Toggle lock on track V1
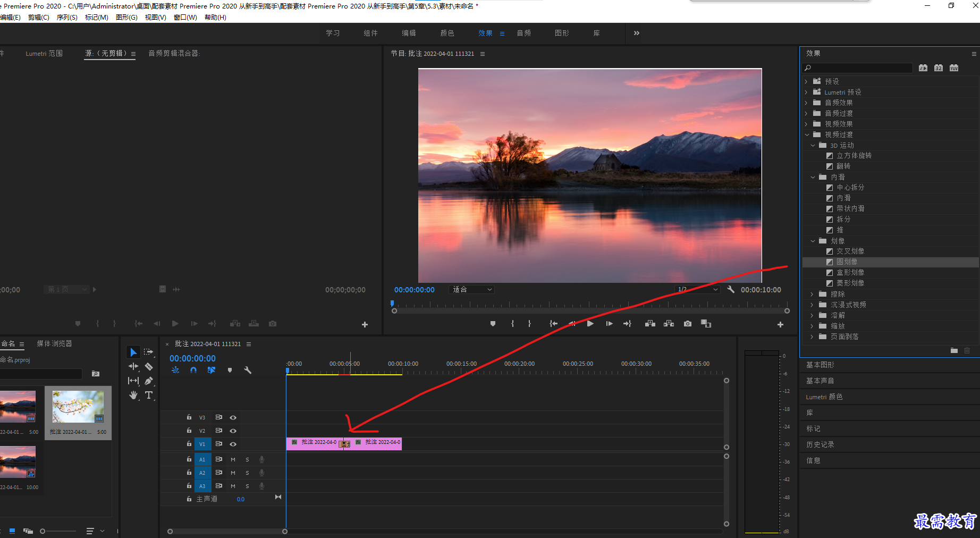The height and width of the screenshot is (538, 980). [x=189, y=444]
